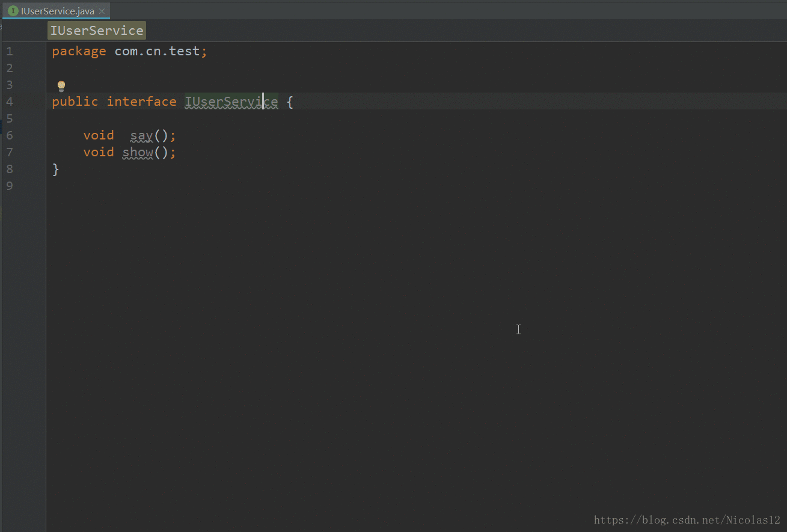Image resolution: width=787 pixels, height=532 pixels.
Task: Click the interface icon on the file tab
Action: (x=13, y=11)
